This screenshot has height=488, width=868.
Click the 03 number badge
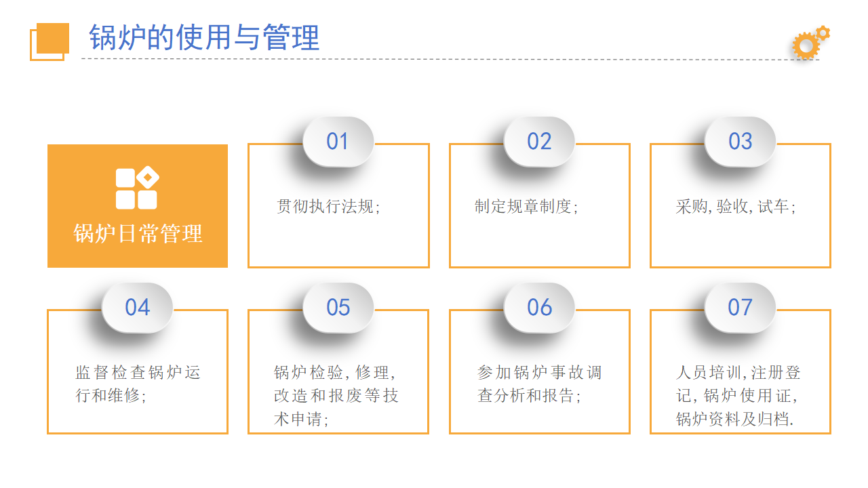point(740,142)
